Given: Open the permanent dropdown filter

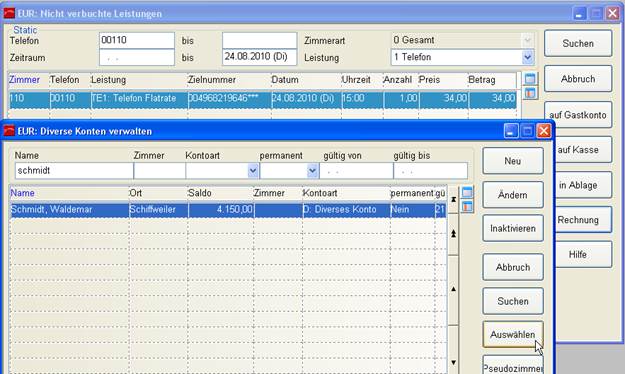Looking at the screenshot, I should (312, 171).
